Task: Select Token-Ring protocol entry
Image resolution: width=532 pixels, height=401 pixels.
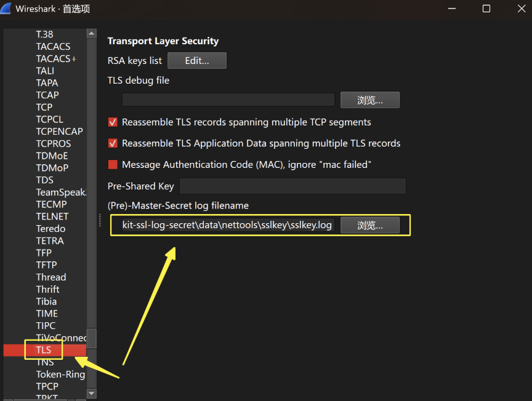Action: [60, 375]
